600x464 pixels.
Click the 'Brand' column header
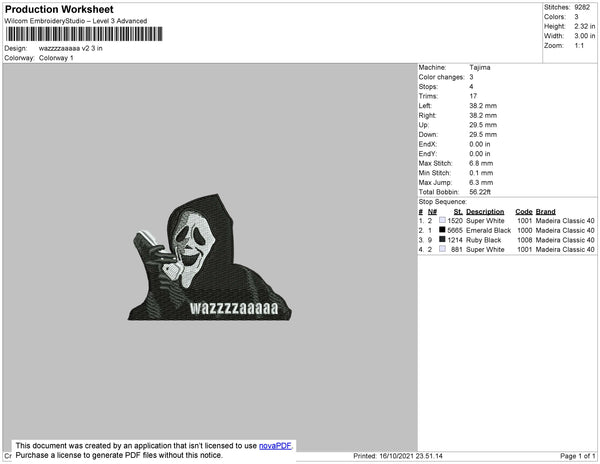546,212
